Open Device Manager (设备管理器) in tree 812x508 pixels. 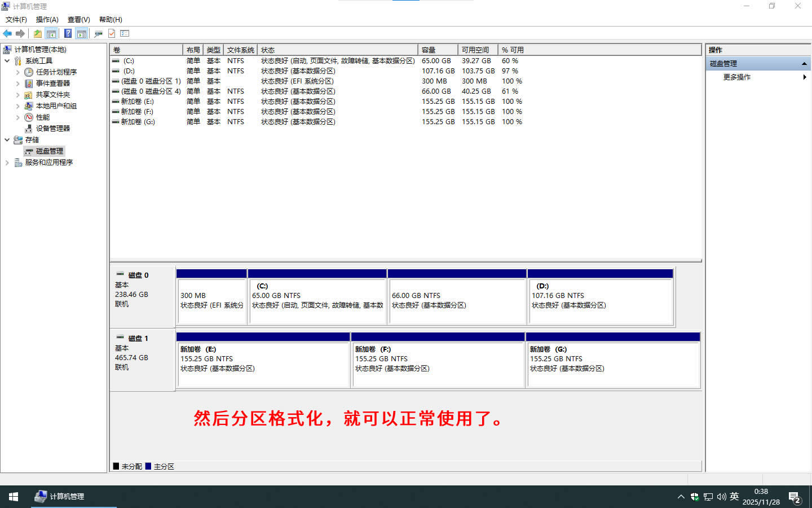(x=52, y=129)
